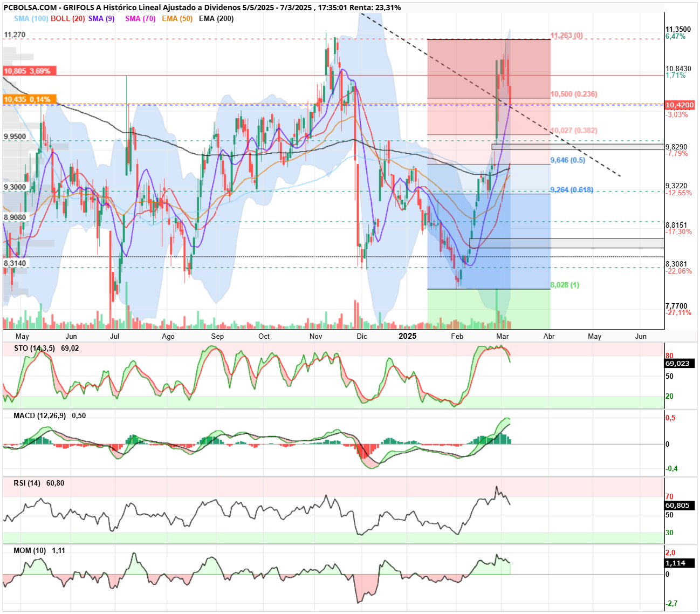Click the Abr month on time axis
This screenshot has width=700, height=614.
(x=549, y=336)
